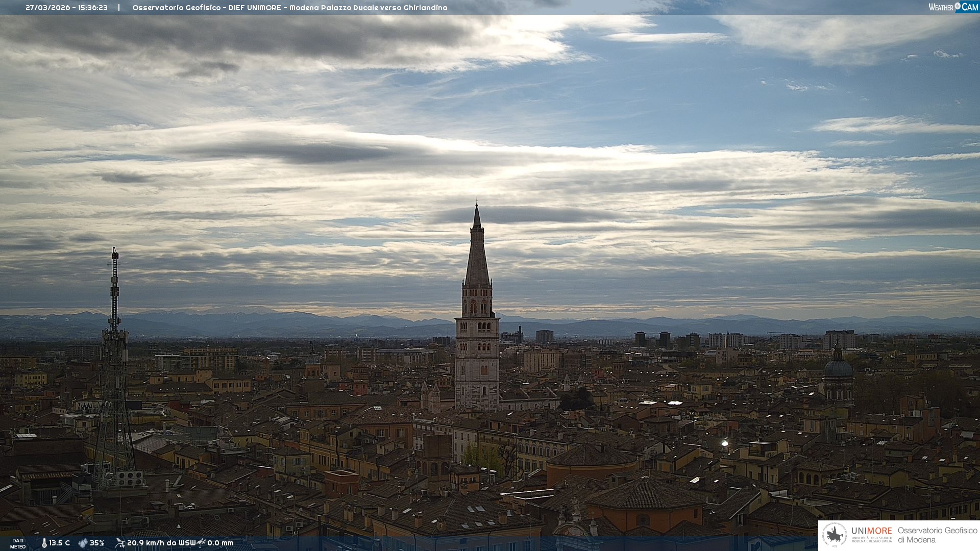
Task: Click the UNIMORE university seal emblem
Action: point(835,535)
